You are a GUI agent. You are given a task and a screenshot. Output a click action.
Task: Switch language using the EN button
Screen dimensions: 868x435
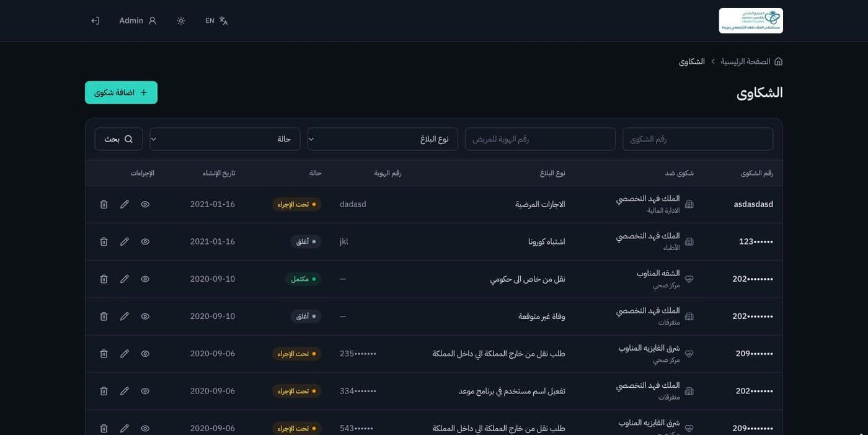pyautogui.click(x=216, y=20)
